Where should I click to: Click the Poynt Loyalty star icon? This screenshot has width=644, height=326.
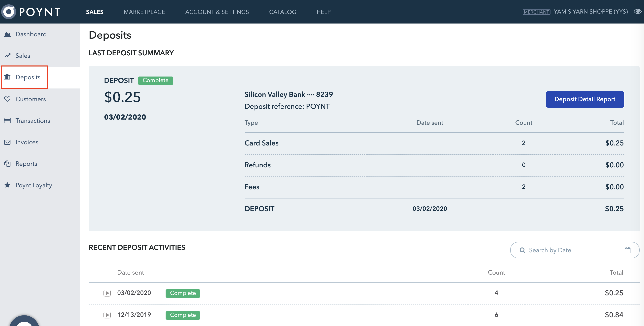coord(7,185)
